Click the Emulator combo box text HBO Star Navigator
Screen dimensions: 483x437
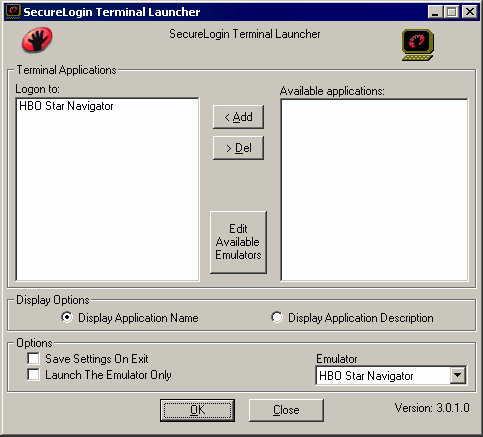tap(366, 376)
